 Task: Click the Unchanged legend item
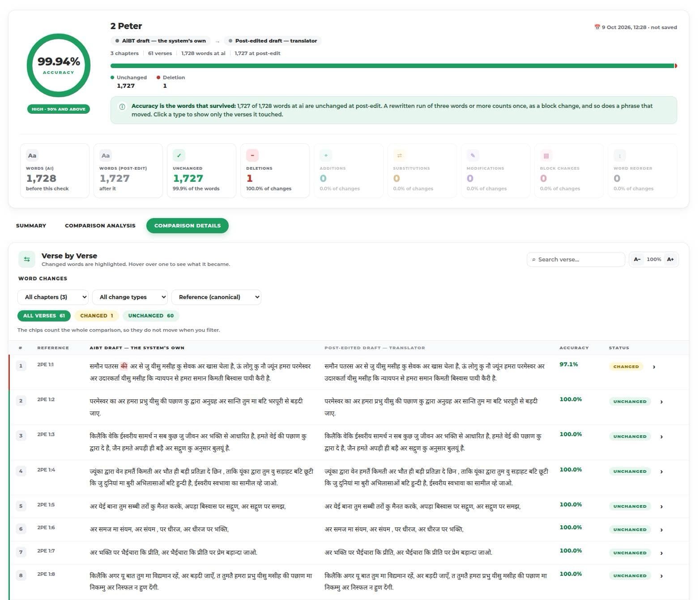tap(128, 81)
